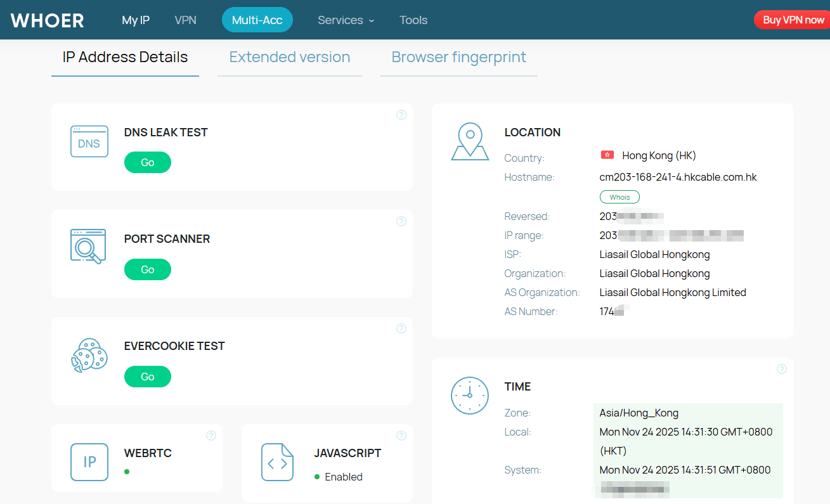Switch to the Browser fingerprint tab
The image size is (830, 504).
458,57
